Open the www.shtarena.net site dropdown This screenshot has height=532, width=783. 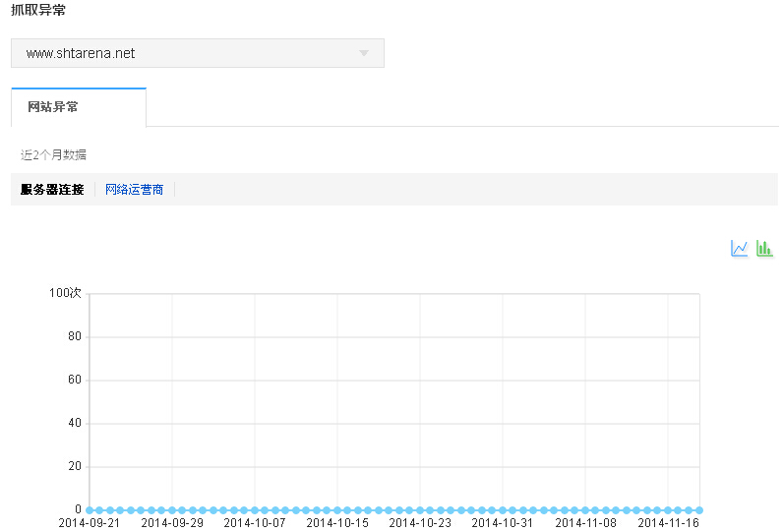tap(197, 53)
